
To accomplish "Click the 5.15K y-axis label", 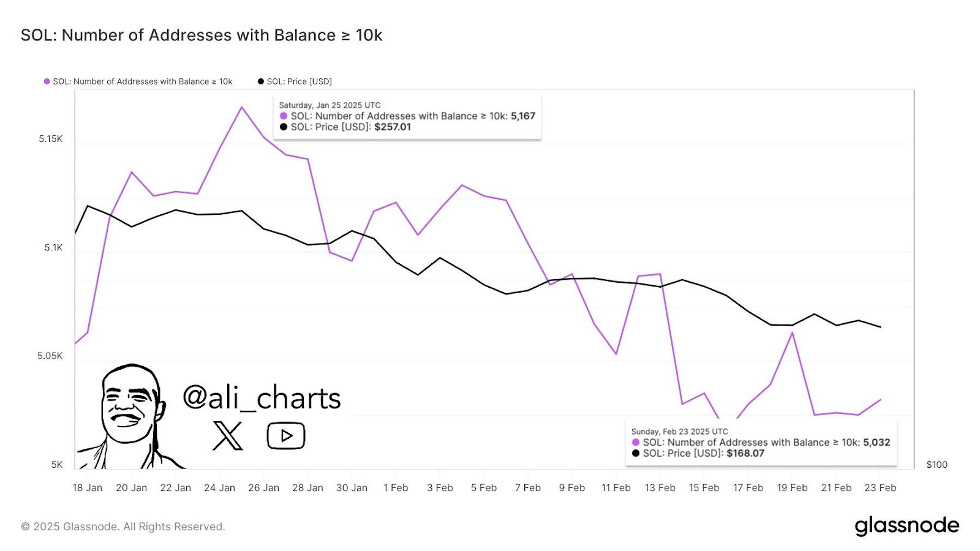I will pyautogui.click(x=51, y=139).
